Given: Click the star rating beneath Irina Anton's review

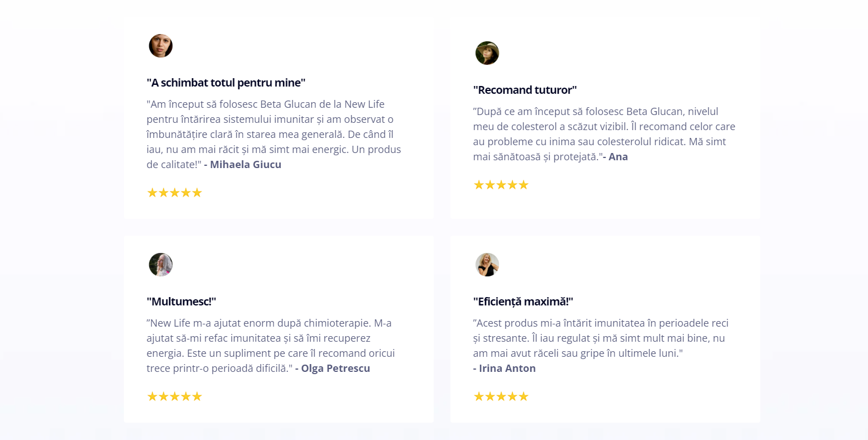Looking at the screenshot, I should point(501,396).
